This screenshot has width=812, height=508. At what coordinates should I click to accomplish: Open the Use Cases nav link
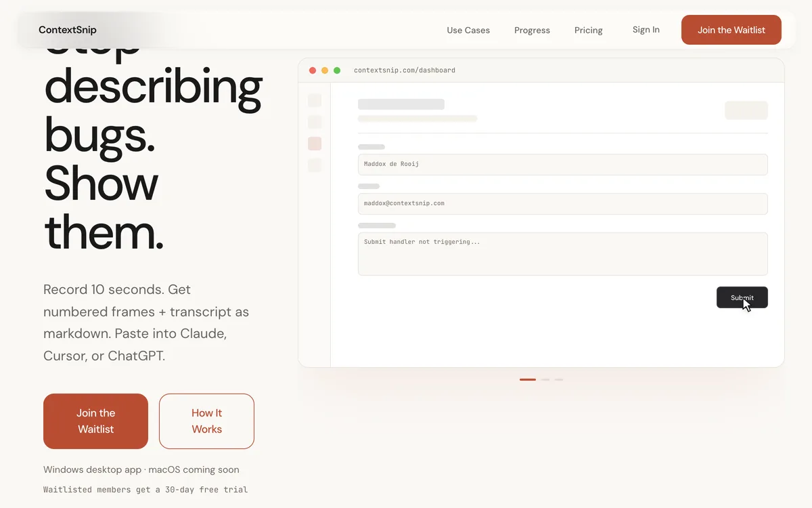[468, 30]
